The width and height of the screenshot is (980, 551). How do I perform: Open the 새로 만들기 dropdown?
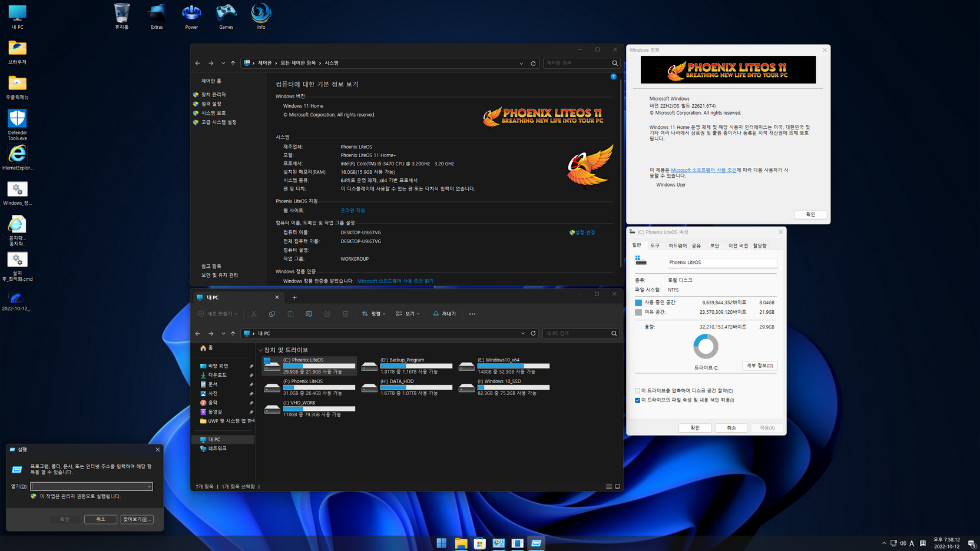click(x=218, y=314)
